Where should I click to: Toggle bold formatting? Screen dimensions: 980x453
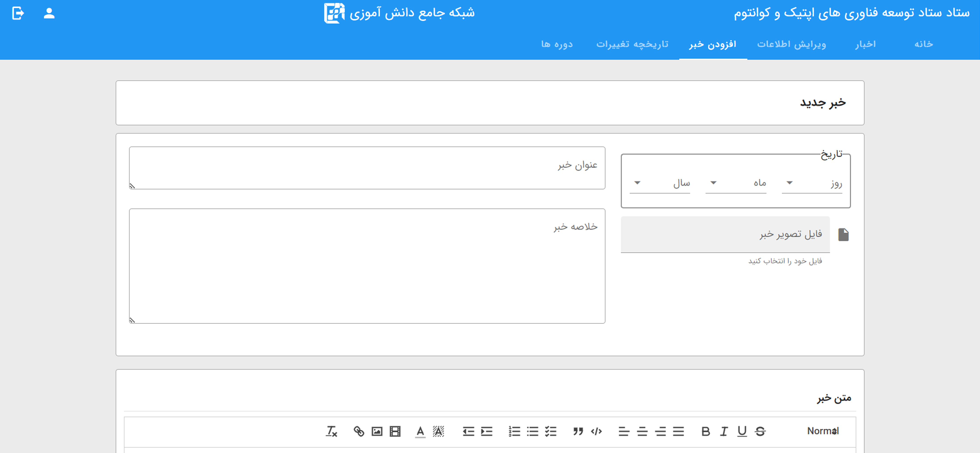click(x=705, y=431)
